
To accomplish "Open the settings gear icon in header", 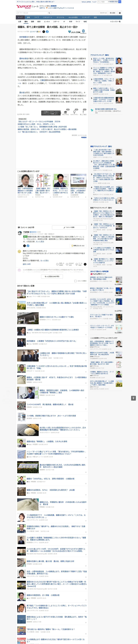I will click(120, 13).
